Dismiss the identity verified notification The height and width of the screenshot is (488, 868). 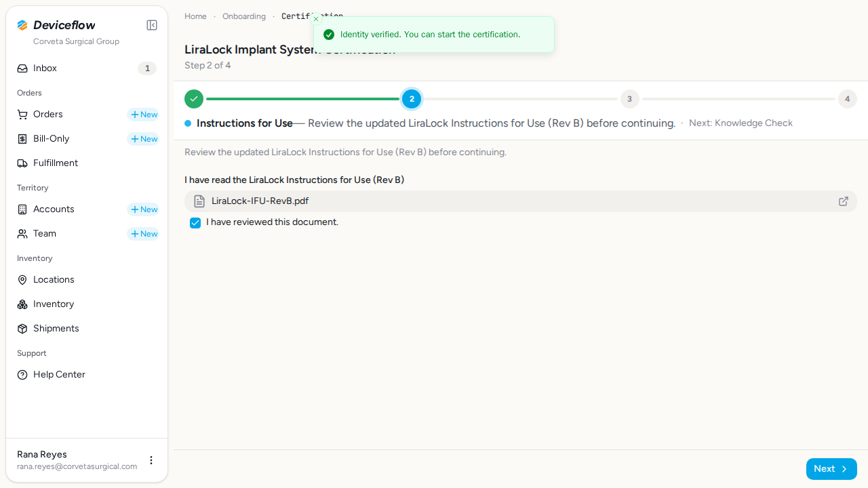316,19
